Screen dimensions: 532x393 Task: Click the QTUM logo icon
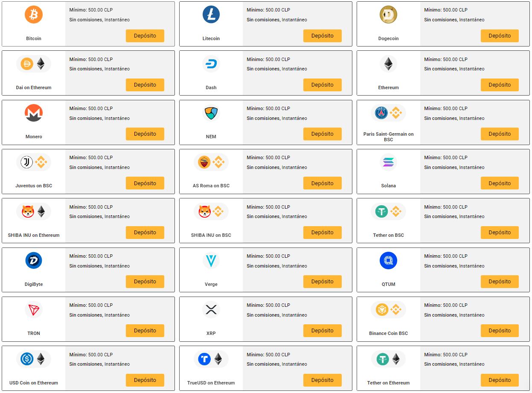[x=388, y=261]
